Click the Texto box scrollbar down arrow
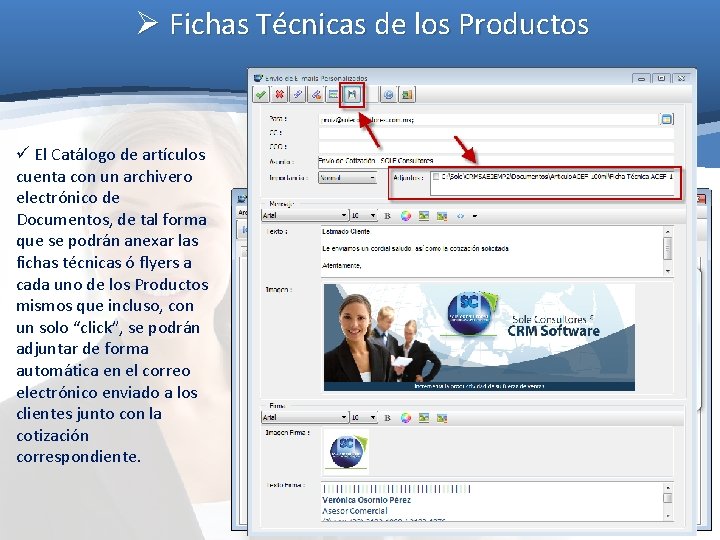The width and height of the screenshot is (720, 540). pyautogui.click(x=668, y=271)
